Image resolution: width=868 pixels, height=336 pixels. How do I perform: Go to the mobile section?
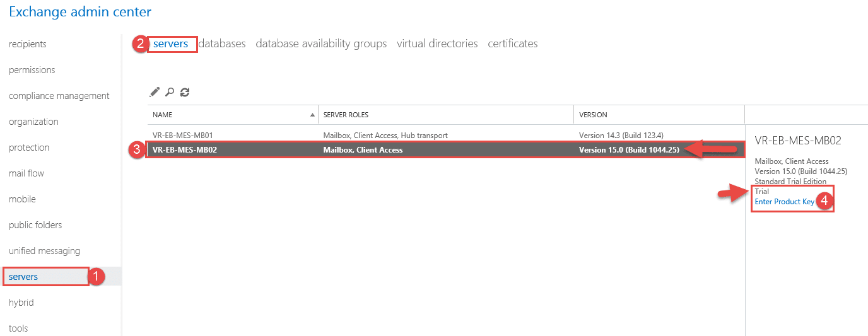[22, 199]
